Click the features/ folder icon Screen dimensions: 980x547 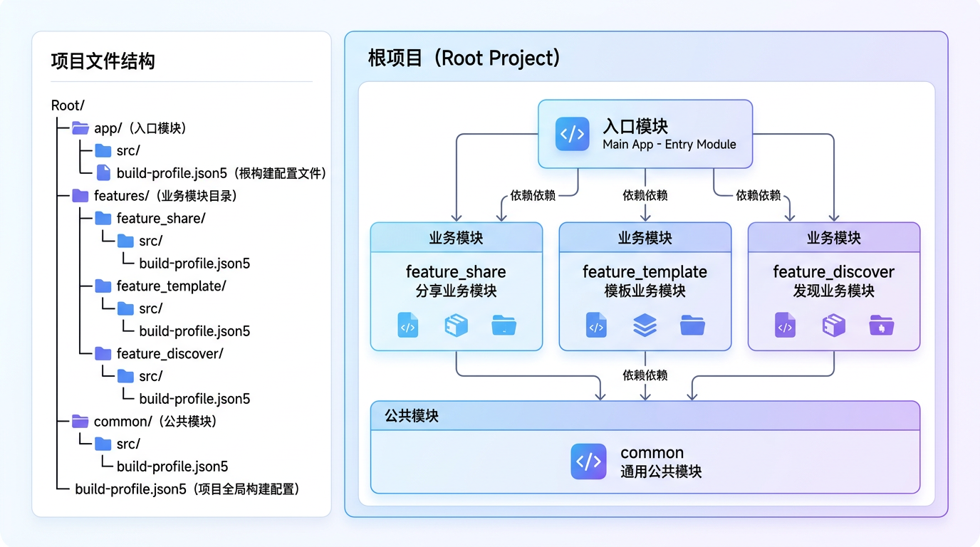point(80,196)
